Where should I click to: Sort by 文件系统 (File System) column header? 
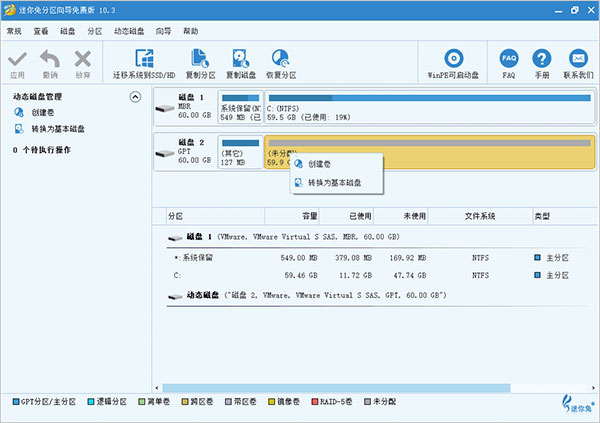(480, 216)
